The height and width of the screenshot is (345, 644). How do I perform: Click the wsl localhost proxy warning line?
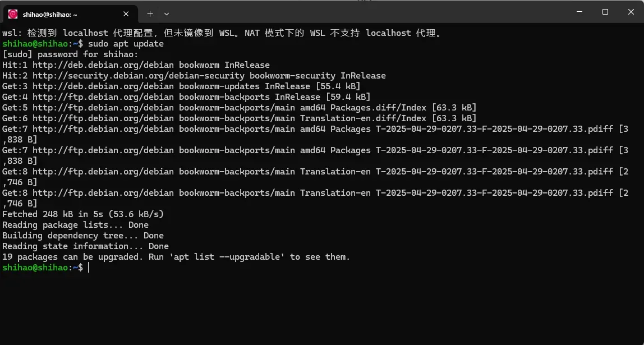(222, 33)
